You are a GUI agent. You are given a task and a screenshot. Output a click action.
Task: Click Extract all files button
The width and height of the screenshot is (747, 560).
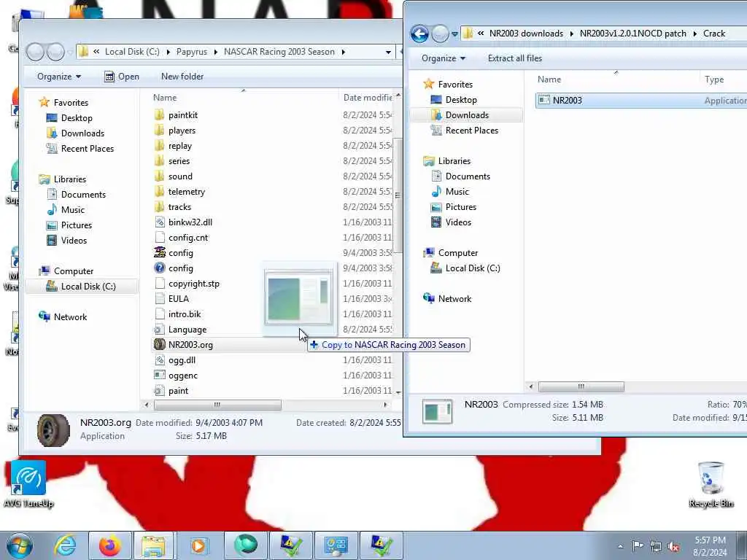point(515,58)
